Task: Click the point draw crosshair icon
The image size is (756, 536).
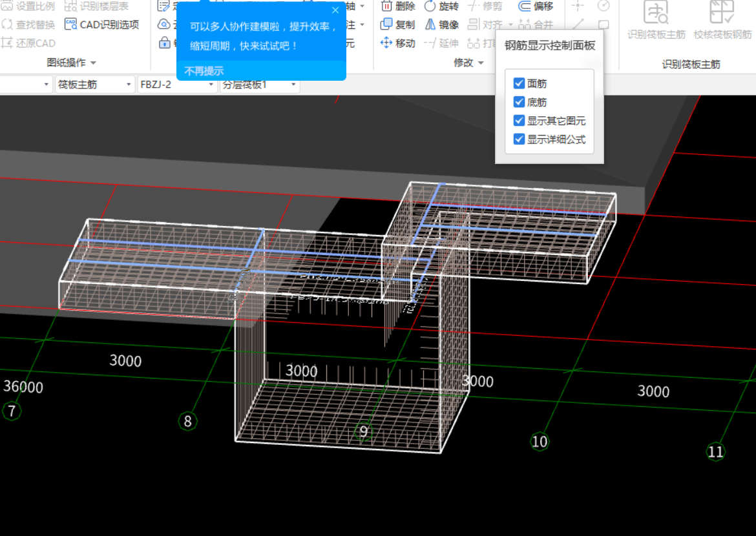Action: (578, 6)
